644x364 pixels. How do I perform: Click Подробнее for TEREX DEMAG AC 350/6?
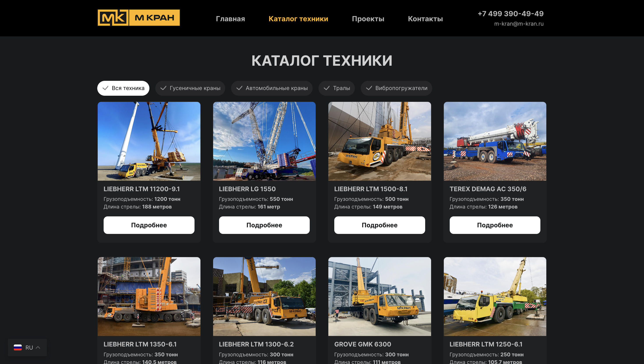click(495, 225)
